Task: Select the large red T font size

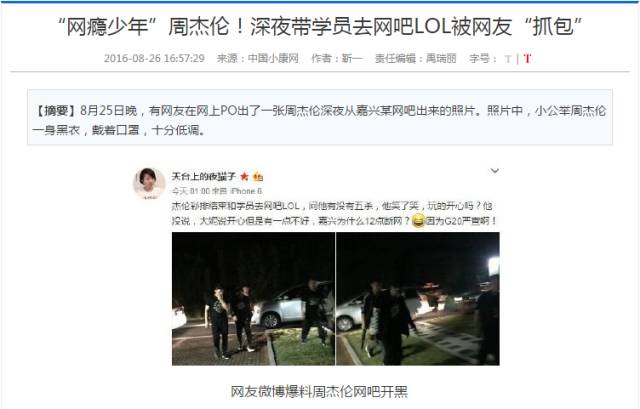Action: coord(527,59)
